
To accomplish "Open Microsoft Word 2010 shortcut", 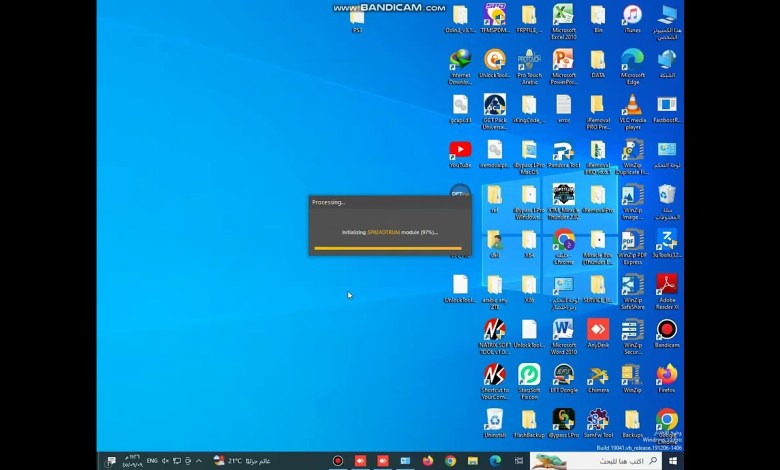I will (x=563, y=337).
